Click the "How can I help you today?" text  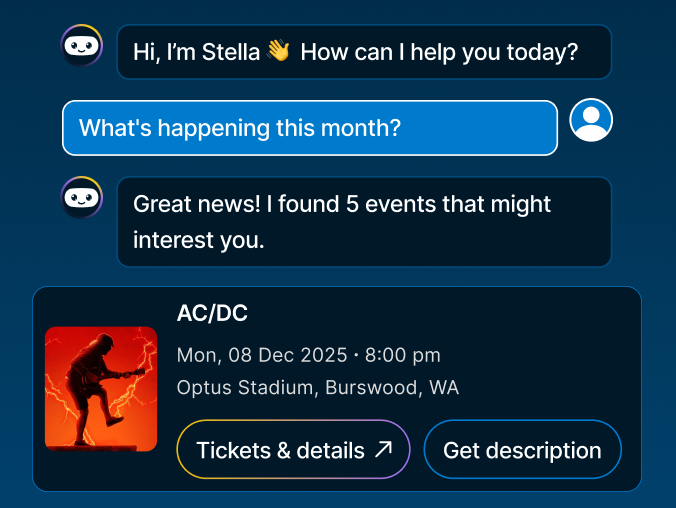[x=439, y=52]
